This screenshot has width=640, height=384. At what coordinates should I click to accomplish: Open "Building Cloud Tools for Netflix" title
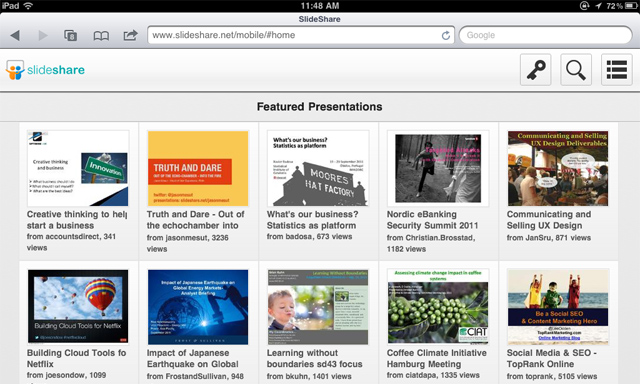pos(76,358)
